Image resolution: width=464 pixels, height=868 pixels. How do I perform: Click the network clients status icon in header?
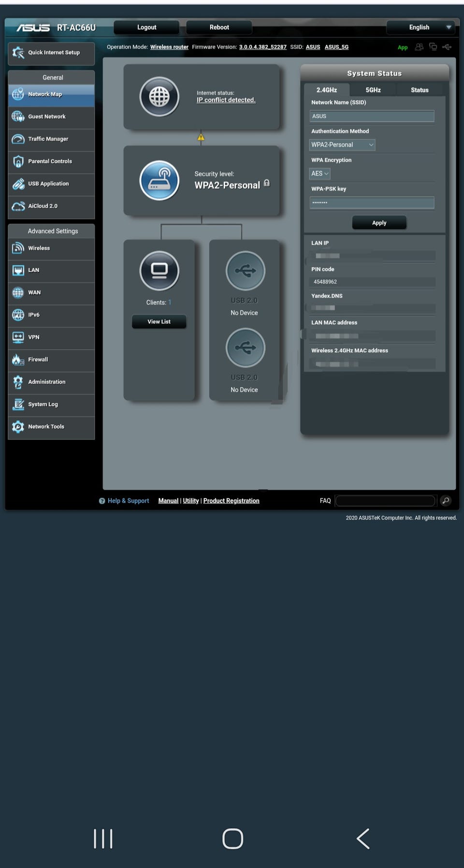(433, 47)
